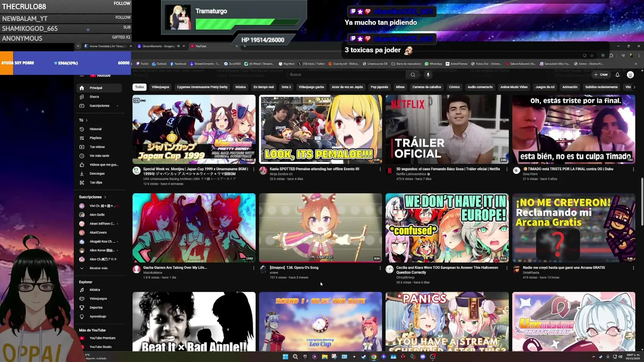Image resolution: width=644 pixels, height=362 pixels.
Task: Open the Nightbot bookmark
Action: click(x=286, y=64)
